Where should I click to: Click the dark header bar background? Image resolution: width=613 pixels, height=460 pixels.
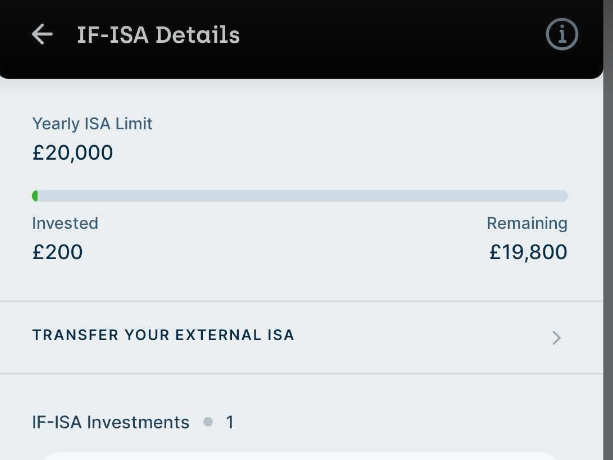click(x=380, y=35)
